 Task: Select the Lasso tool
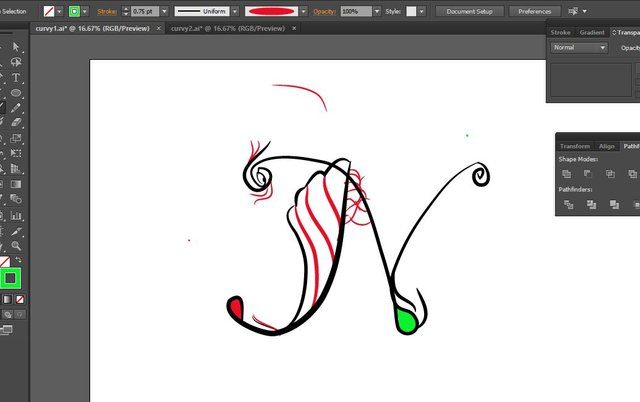pos(16,62)
